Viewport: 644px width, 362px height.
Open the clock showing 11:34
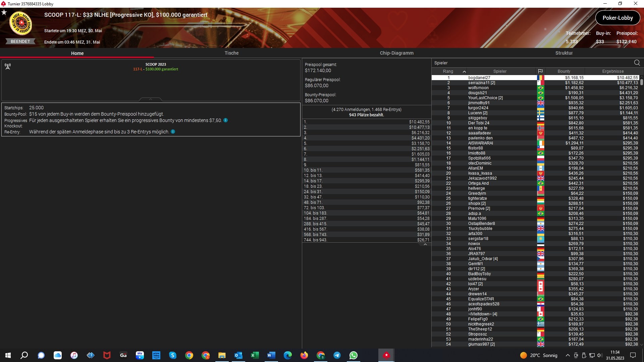[615, 355]
